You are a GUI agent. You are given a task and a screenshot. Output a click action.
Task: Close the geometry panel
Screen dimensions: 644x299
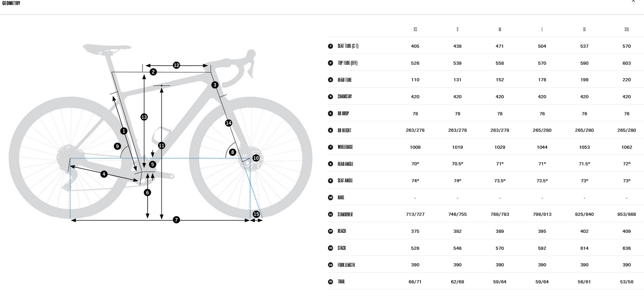633,1
